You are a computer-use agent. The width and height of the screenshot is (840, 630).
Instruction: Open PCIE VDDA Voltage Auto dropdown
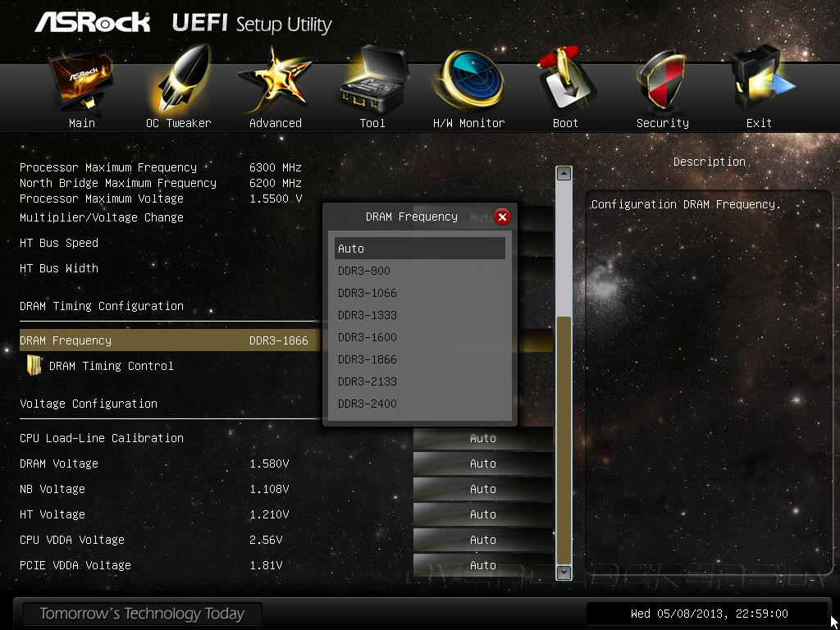[483, 565]
